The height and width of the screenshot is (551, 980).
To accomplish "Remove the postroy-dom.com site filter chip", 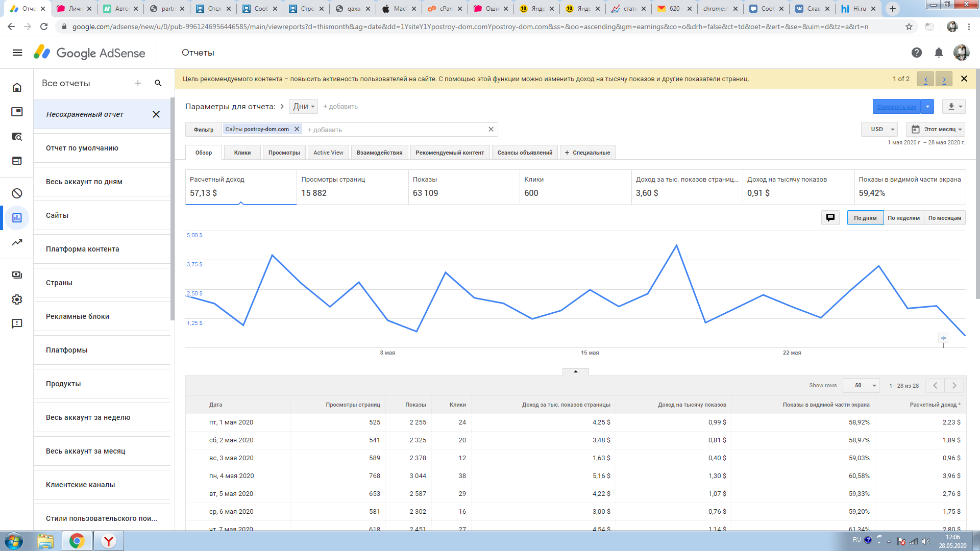I will tap(297, 129).
